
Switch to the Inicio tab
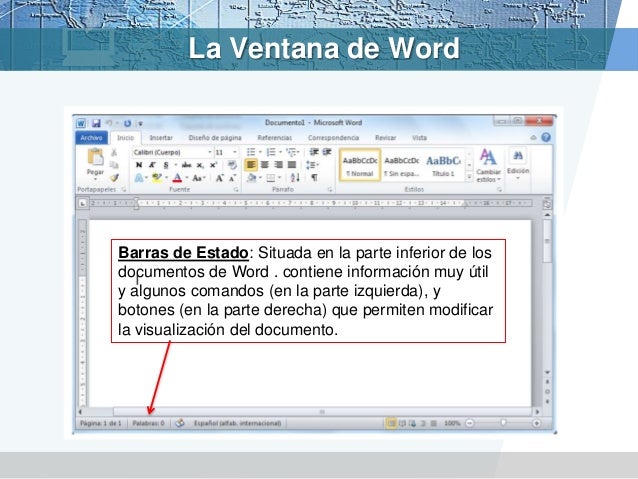click(125, 138)
